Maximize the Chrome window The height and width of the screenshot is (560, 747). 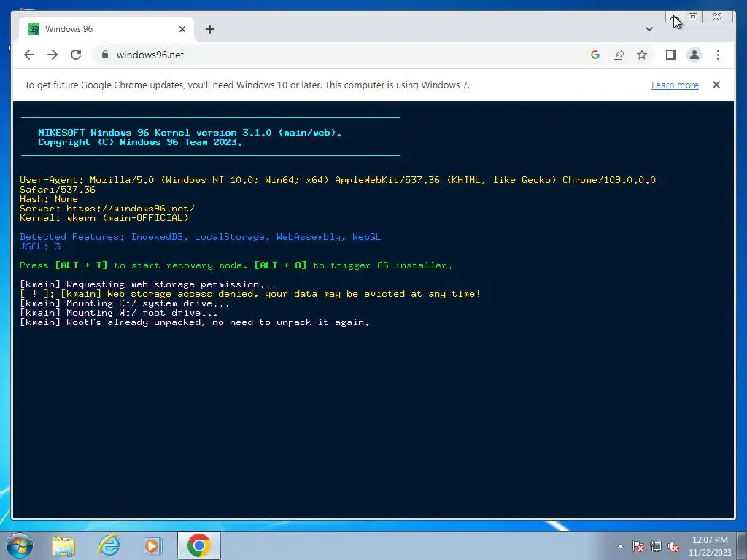click(x=693, y=17)
